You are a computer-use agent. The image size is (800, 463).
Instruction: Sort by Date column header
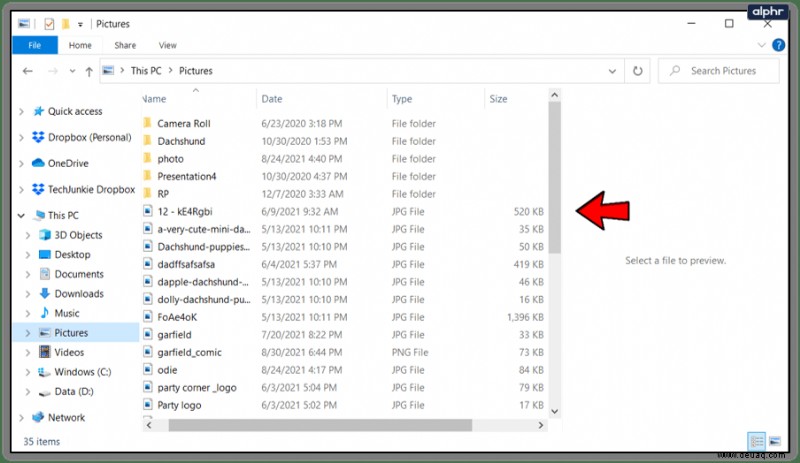click(x=271, y=99)
